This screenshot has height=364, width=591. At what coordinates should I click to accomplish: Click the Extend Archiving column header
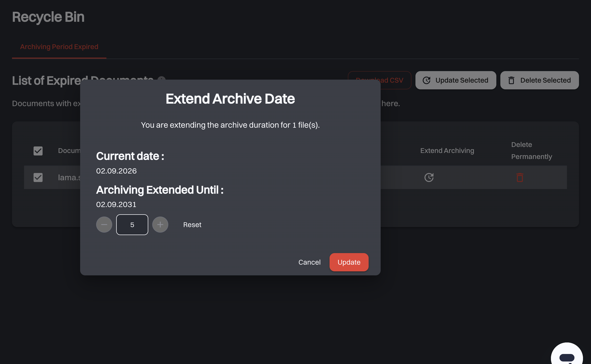[x=447, y=151]
